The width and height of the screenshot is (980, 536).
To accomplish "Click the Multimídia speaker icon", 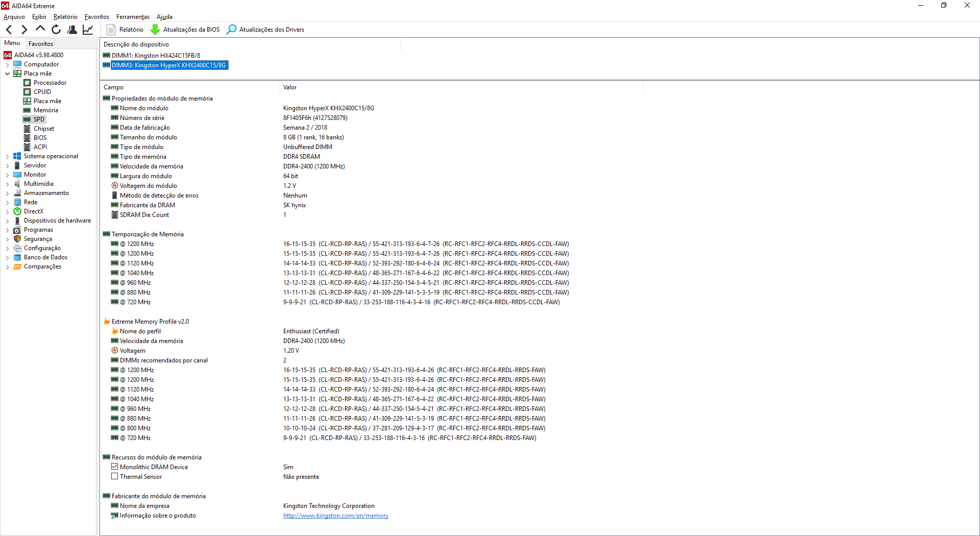I will coord(17,184).
